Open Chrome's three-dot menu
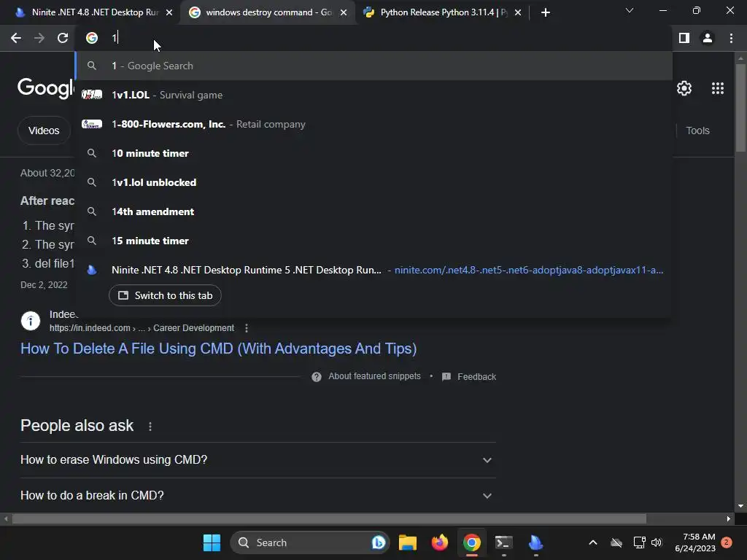The height and width of the screenshot is (560, 747). [x=731, y=38]
